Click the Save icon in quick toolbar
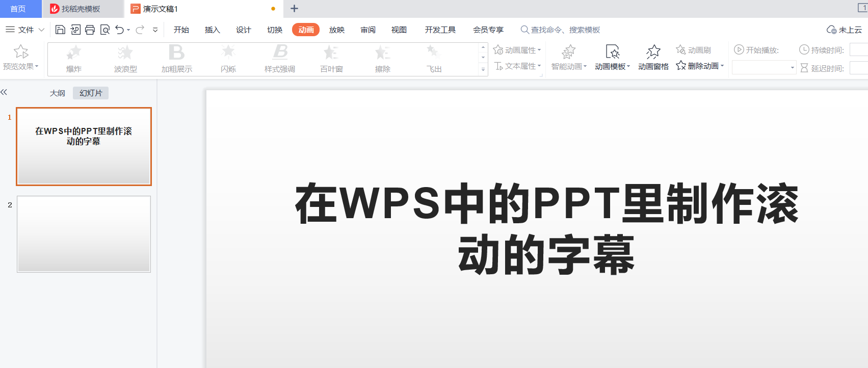 pyautogui.click(x=60, y=30)
